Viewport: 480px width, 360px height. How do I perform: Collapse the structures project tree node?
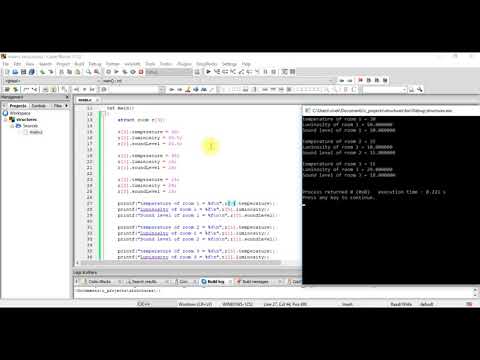pos(6,119)
